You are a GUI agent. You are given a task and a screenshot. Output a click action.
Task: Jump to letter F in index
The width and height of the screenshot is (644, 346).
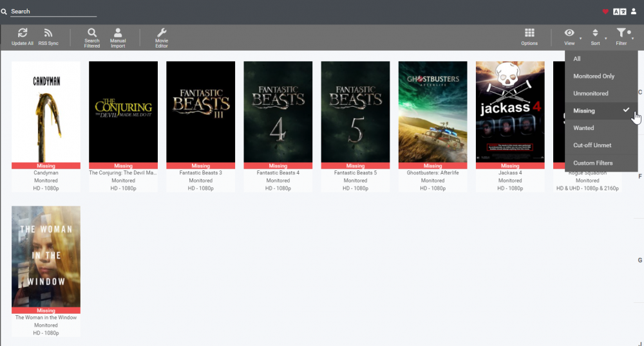click(x=640, y=176)
